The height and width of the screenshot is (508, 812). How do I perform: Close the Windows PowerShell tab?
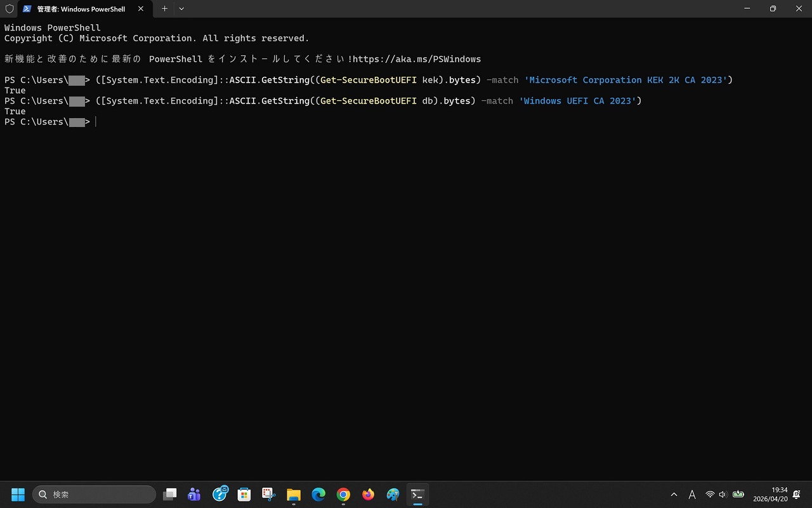pyautogui.click(x=141, y=9)
